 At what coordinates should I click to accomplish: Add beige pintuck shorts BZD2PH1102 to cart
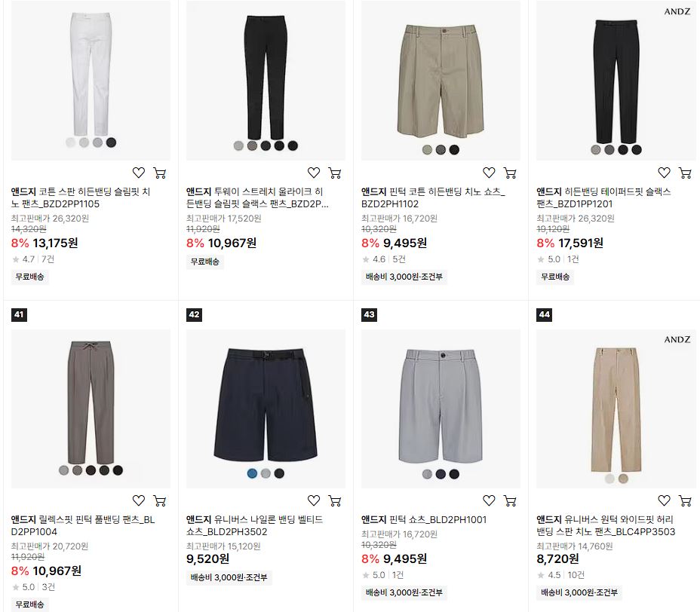510,173
